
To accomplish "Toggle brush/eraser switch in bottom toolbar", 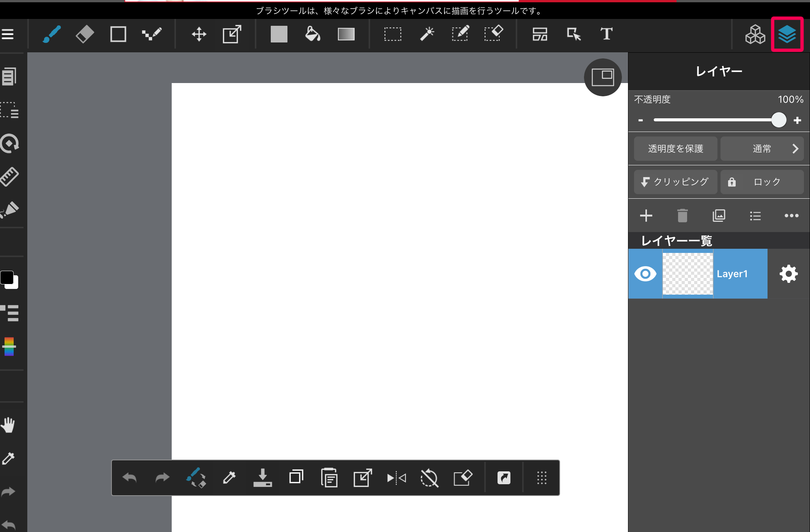I will pyautogui.click(x=196, y=478).
